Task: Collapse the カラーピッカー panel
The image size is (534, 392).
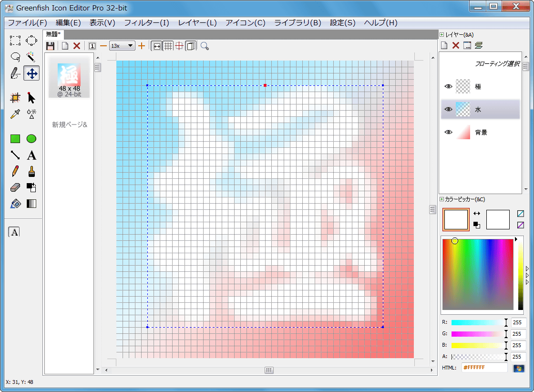Action: pos(442,199)
